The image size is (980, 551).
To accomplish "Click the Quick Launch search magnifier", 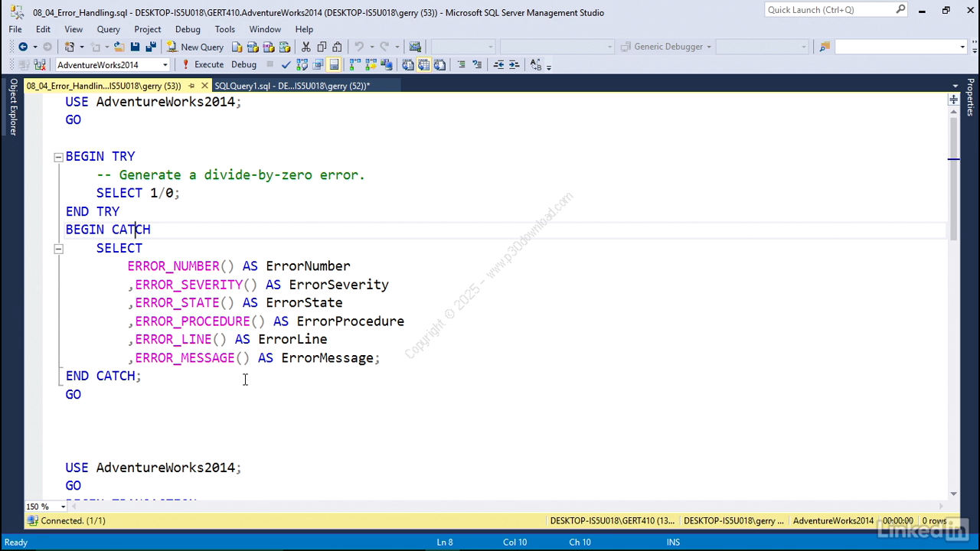I will 901,10.
